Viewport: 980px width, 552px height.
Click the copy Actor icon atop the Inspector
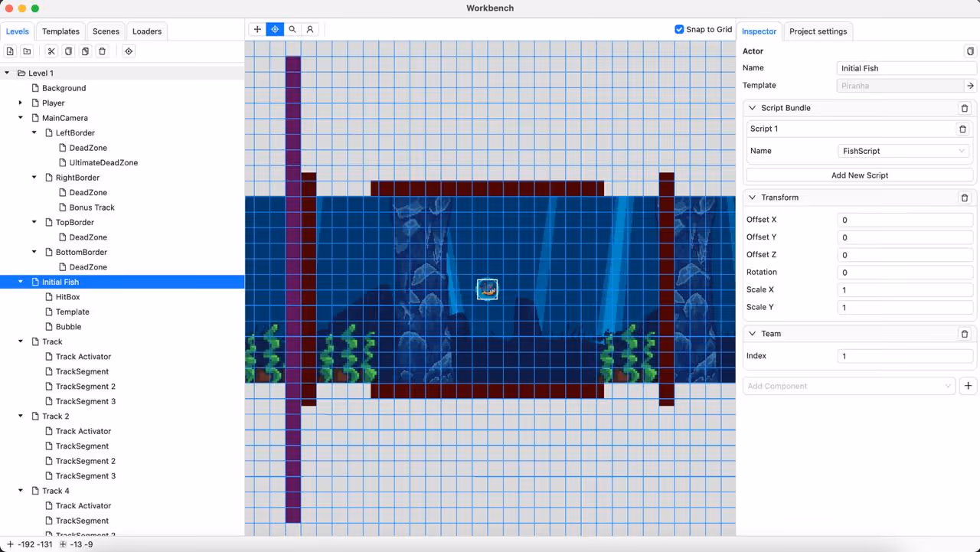pyautogui.click(x=970, y=51)
